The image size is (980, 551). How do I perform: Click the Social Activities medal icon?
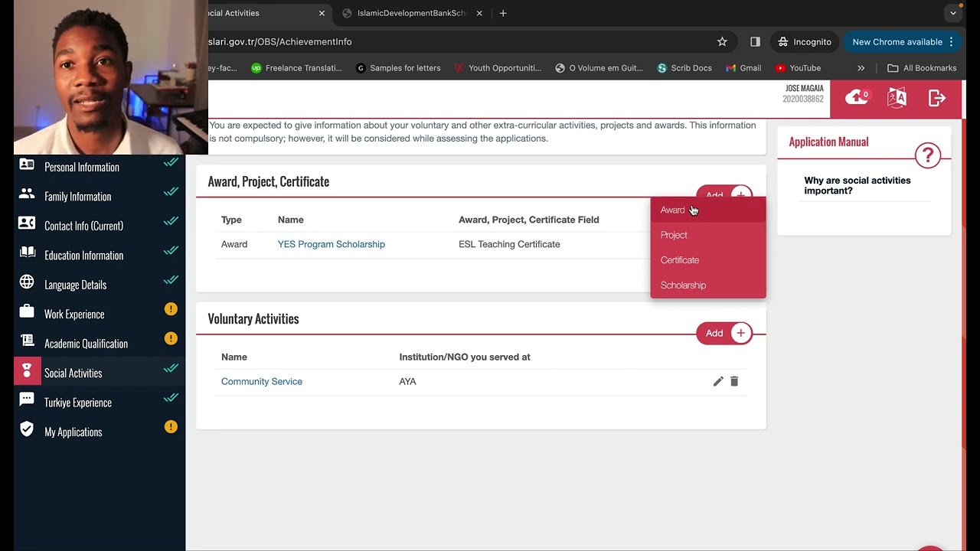[x=27, y=370]
